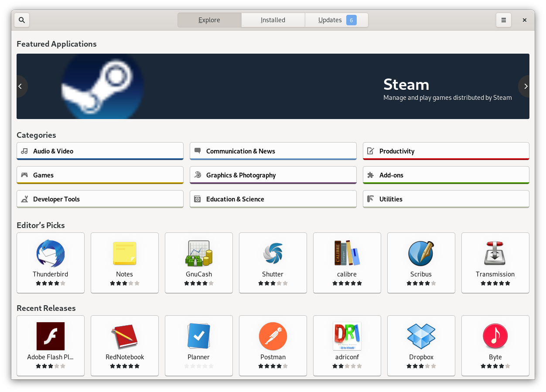Show the next featured banner
This screenshot has height=392, width=546.
[525, 86]
